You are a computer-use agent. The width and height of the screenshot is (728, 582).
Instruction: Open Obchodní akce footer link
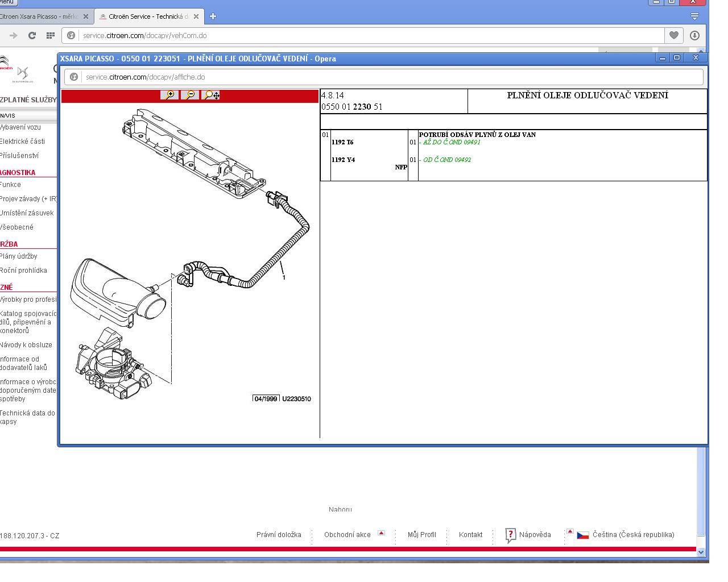tap(347, 535)
